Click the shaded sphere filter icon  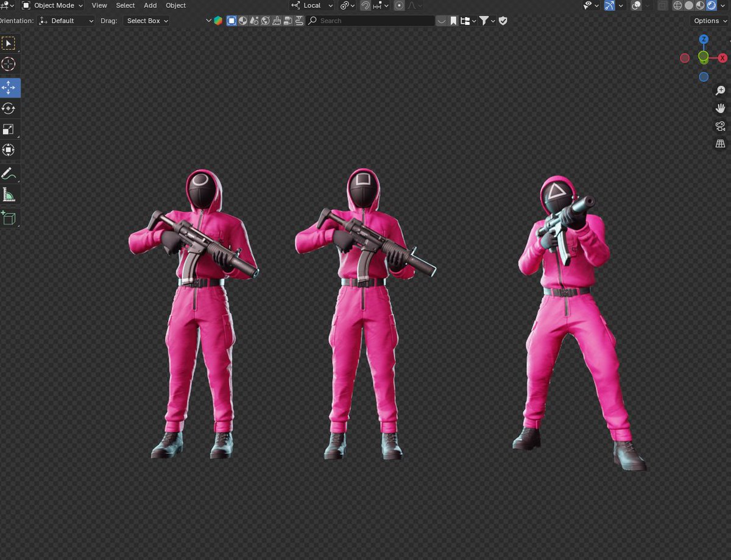tap(242, 21)
